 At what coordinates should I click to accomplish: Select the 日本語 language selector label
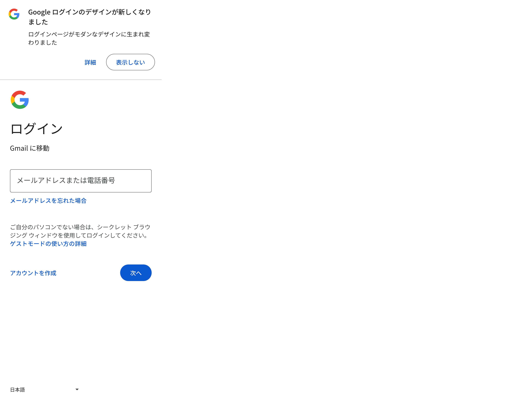tap(18, 390)
